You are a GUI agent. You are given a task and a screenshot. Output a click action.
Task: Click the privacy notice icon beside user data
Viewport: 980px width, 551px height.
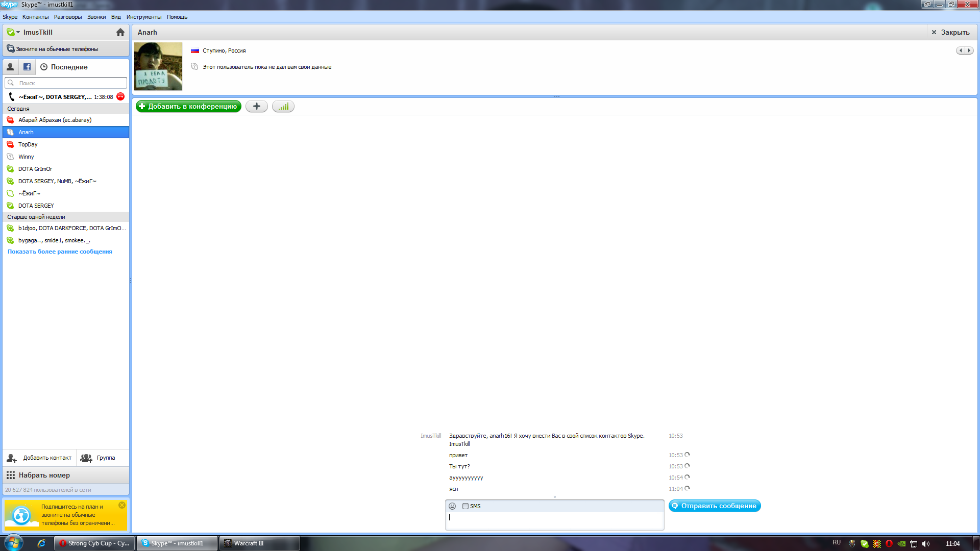[194, 66]
